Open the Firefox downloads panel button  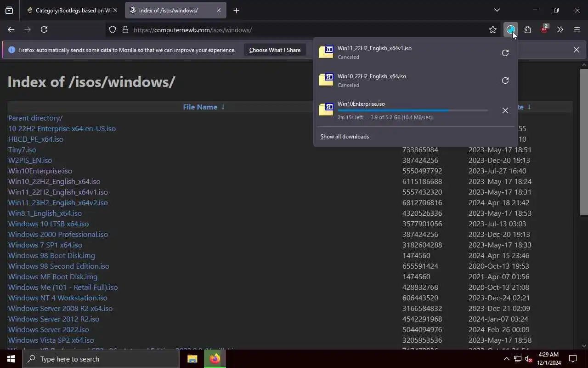(510, 29)
